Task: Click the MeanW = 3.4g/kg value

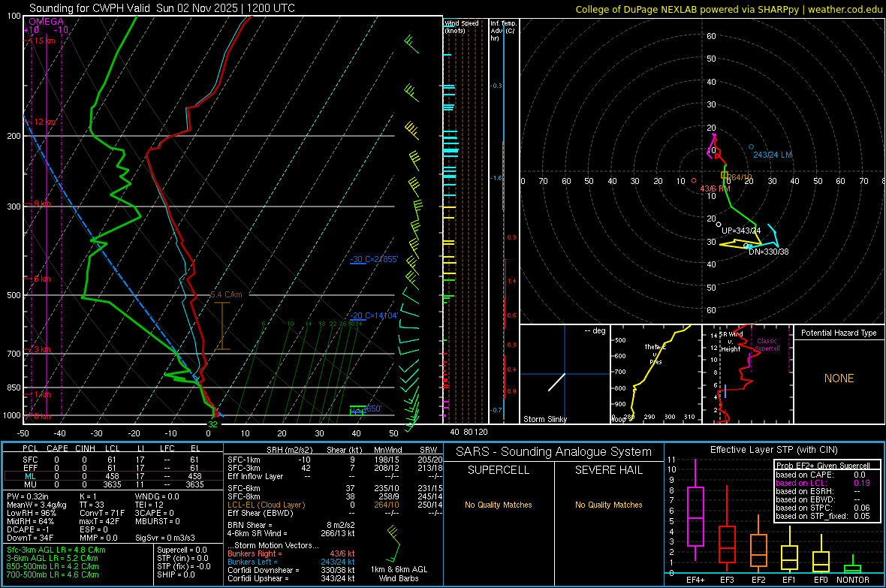Action: coord(36,505)
